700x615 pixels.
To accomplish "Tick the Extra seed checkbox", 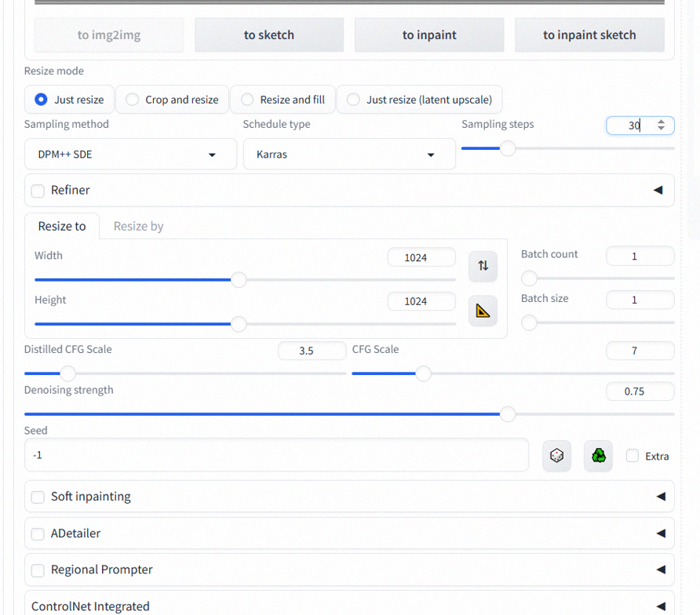I will pos(633,456).
